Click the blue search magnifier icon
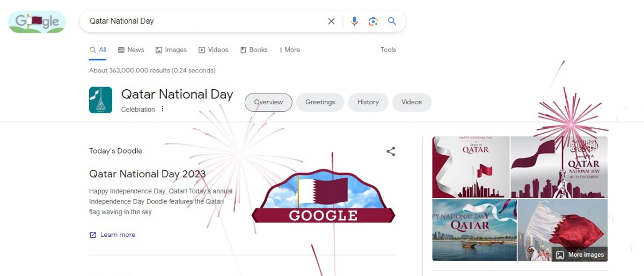The height and width of the screenshot is (276, 644). pyautogui.click(x=392, y=21)
